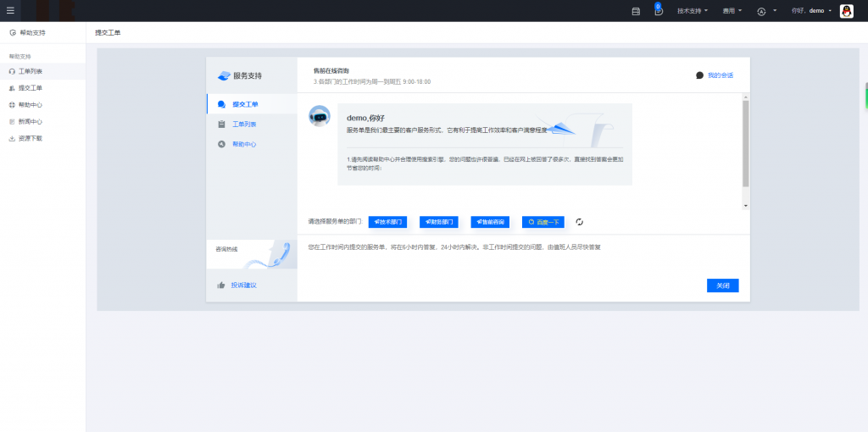Click the thumbs-up icon beside 投诉建议
Screen dimensions: 868x432
(x=221, y=285)
